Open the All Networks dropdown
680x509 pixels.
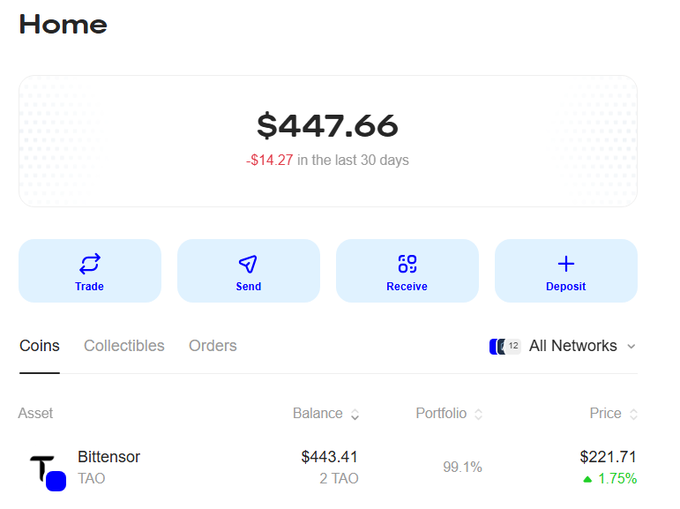point(562,346)
